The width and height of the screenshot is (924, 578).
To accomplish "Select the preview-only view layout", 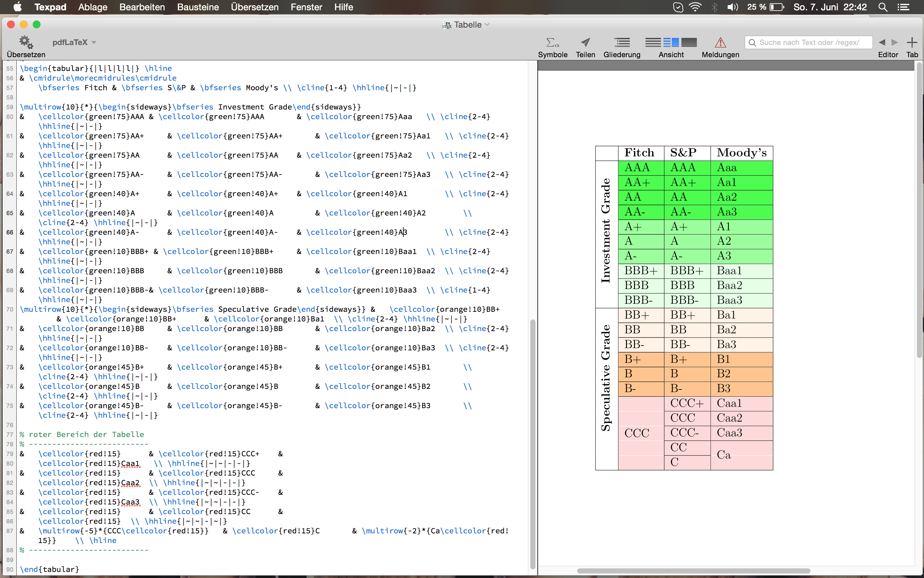I will tap(689, 42).
